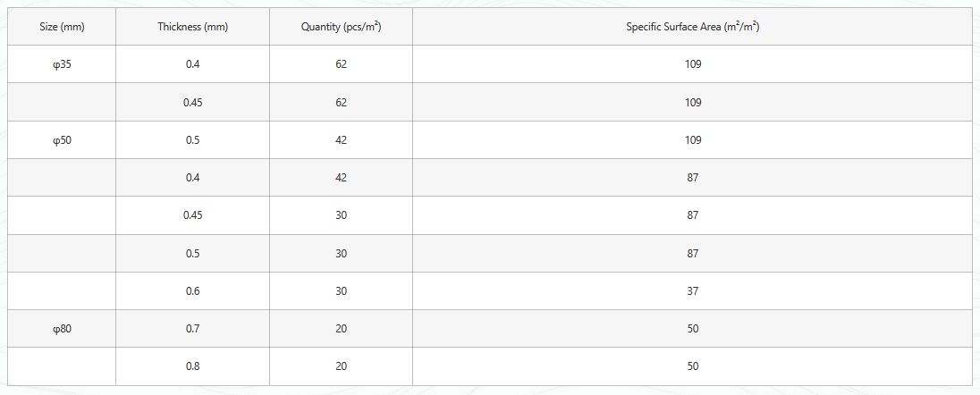
Task: Click thickness 0.5 in the φ50 row
Action: click(192, 140)
